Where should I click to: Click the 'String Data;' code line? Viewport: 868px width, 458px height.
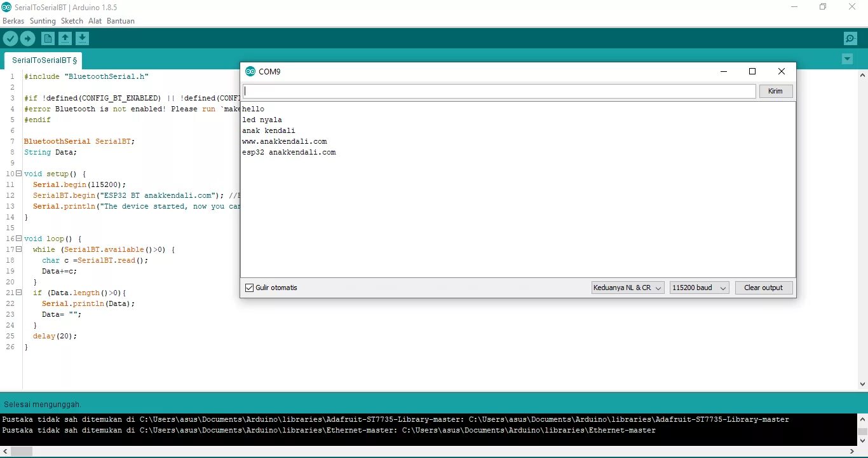[50, 152]
